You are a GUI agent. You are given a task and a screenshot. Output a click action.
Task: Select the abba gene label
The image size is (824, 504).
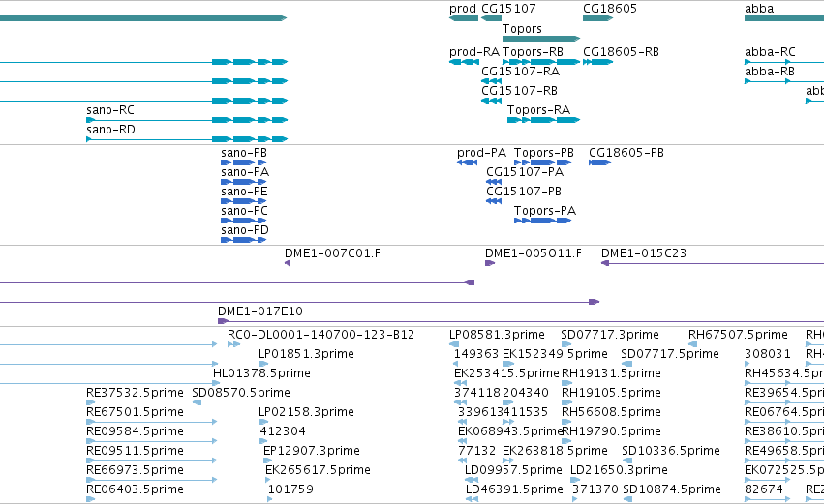(759, 9)
